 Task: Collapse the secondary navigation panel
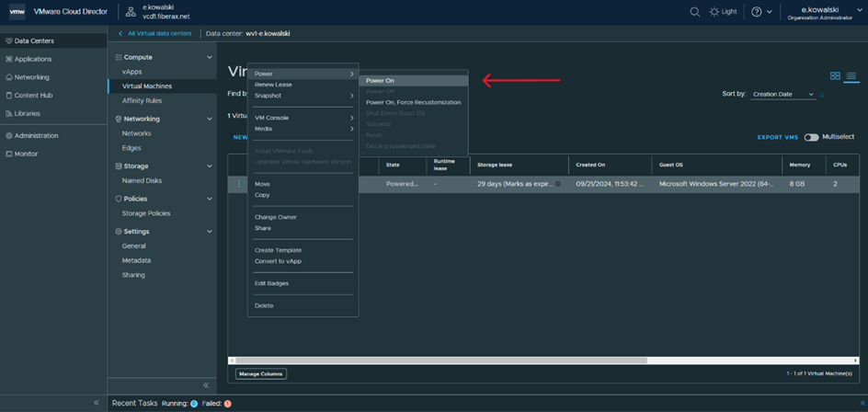(205, 385)
